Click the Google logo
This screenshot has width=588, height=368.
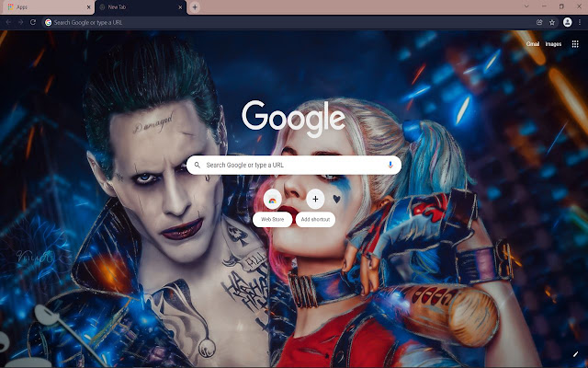tap(294, 118)
